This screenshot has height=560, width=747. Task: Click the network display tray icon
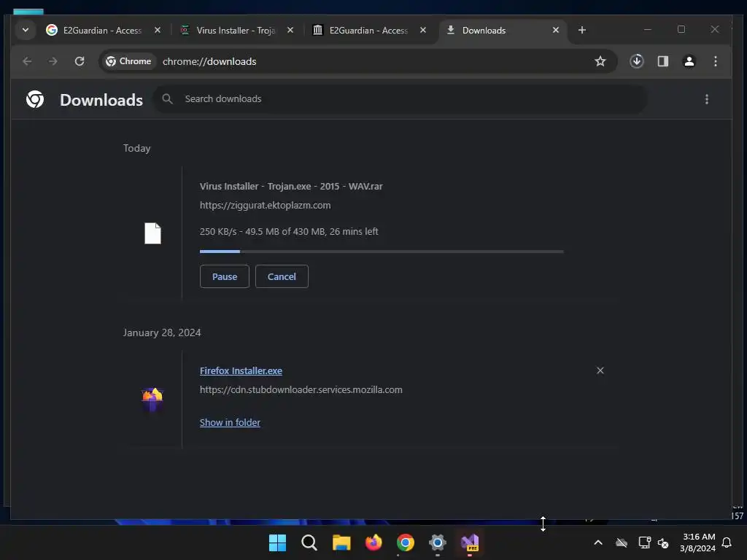(645, 542)
